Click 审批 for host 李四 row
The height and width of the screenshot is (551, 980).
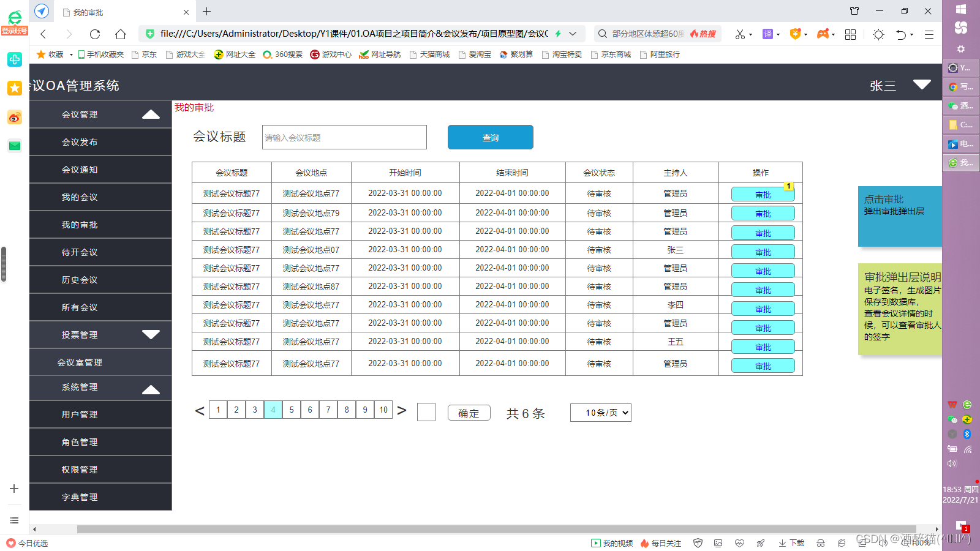coord(763,309)
